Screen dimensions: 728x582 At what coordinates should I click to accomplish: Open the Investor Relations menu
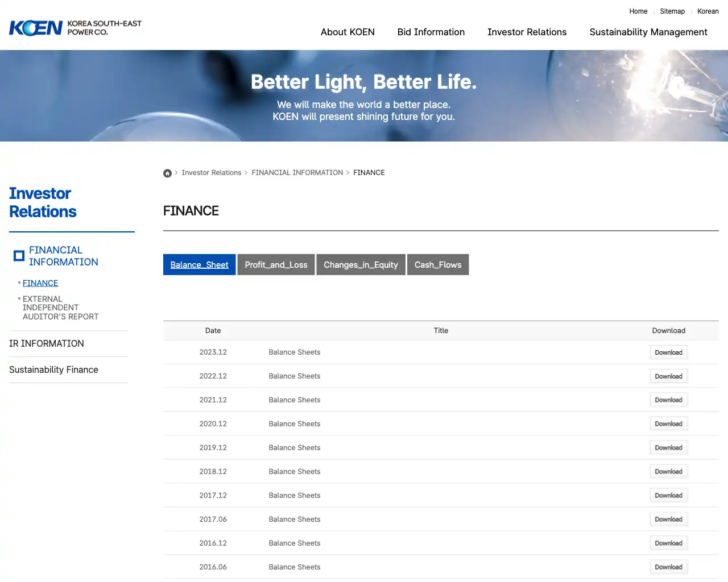pos(527,32)
